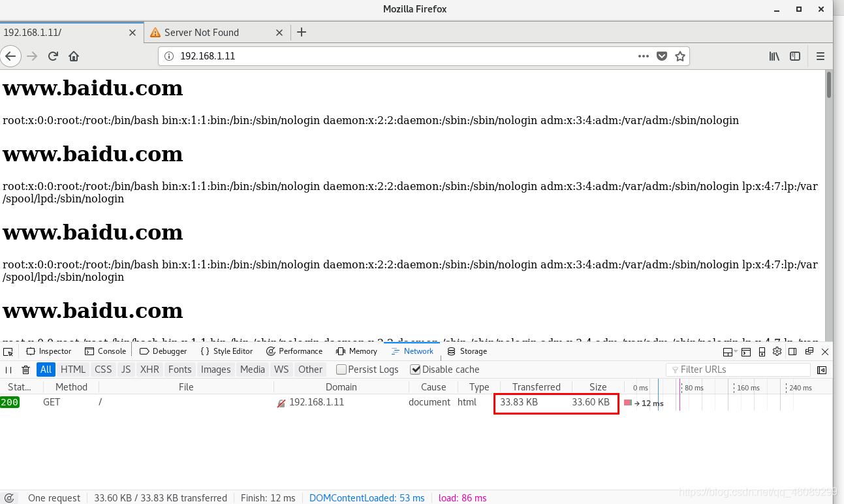
Task: Switch to the Memory tab
Action: click(356, 351)
